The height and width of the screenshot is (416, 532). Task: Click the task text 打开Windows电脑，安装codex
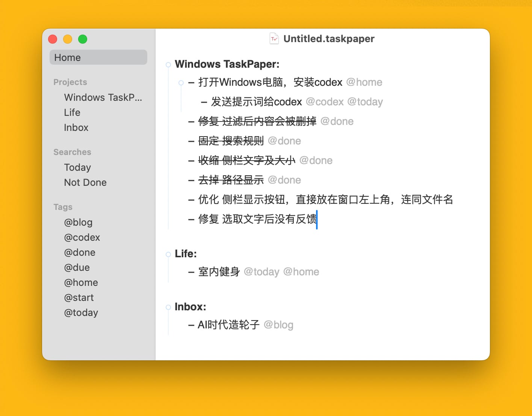click(270, 82)
